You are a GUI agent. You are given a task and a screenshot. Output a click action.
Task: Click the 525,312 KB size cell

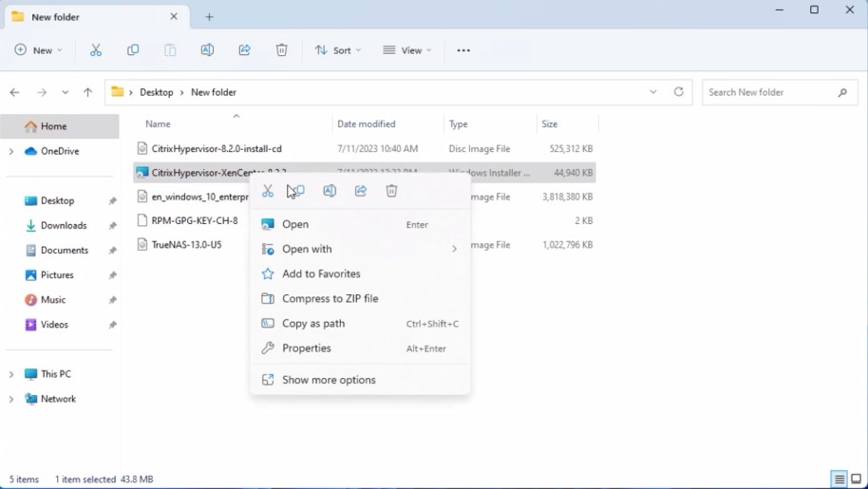(571, 149)
